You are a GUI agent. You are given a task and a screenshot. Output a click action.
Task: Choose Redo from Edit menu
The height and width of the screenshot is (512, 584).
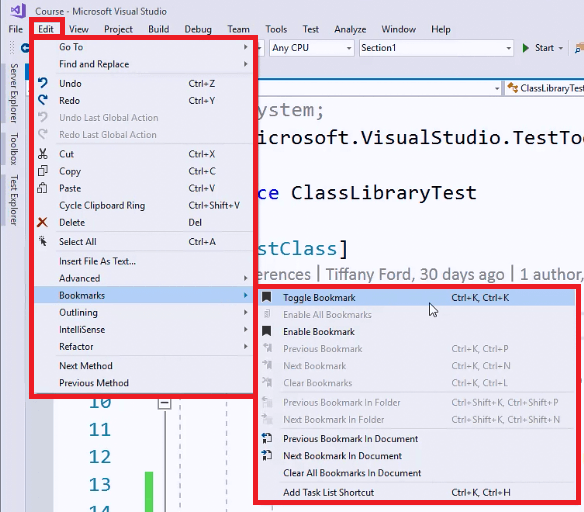(143, 101)
